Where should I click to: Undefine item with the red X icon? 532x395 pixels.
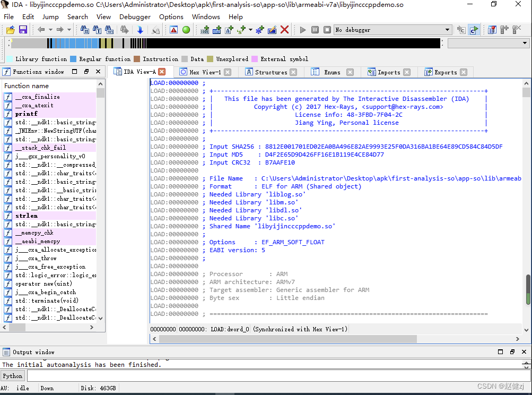click(x=284, y=29)
